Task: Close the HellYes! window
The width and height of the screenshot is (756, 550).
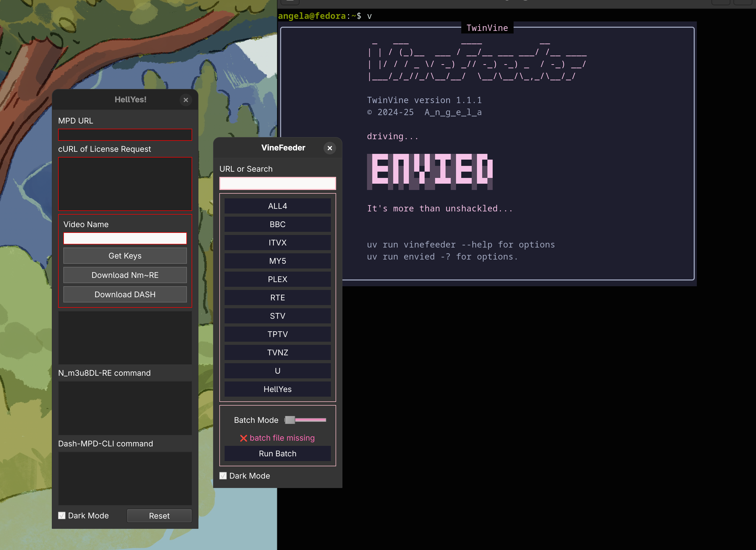Action: [x=186, y=100]
